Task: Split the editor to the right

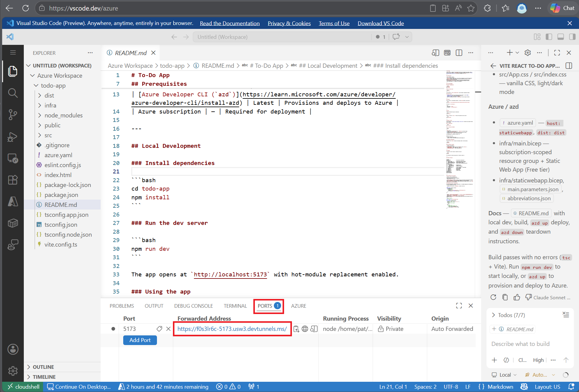Action: [459, 53]
